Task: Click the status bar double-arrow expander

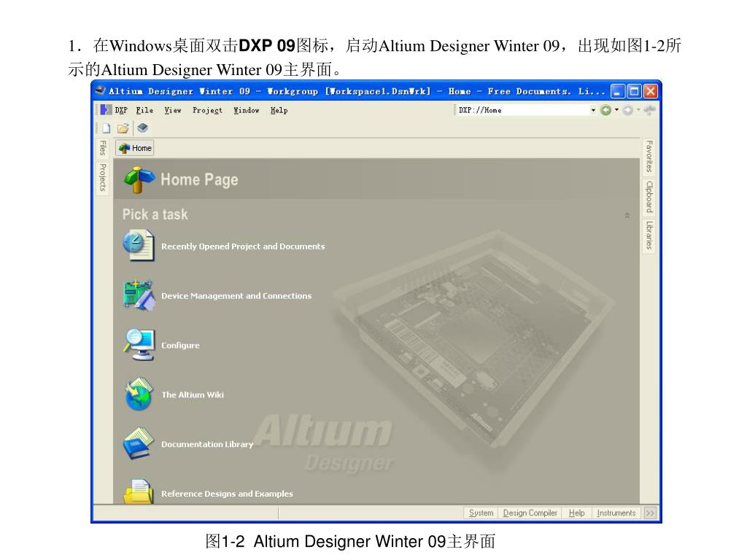Action: 650,513
